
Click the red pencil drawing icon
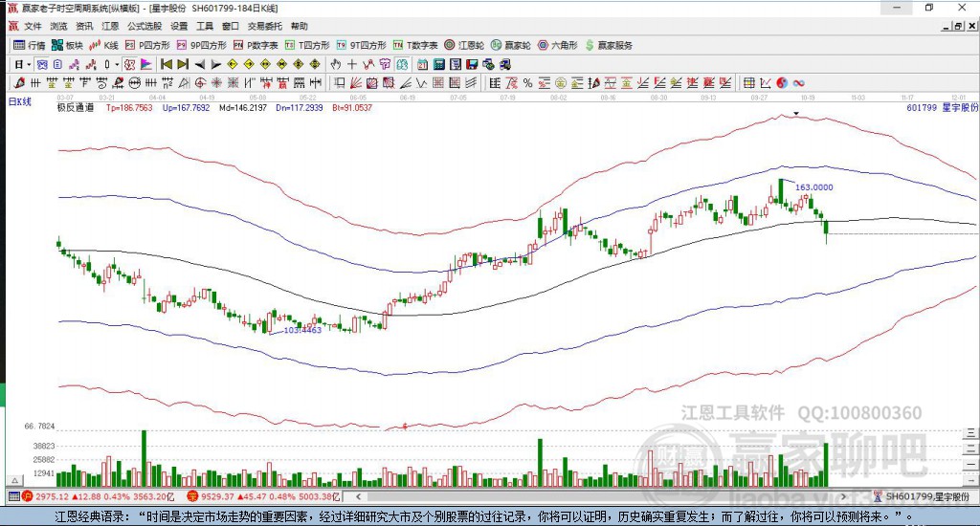click(x=19, y=82)
